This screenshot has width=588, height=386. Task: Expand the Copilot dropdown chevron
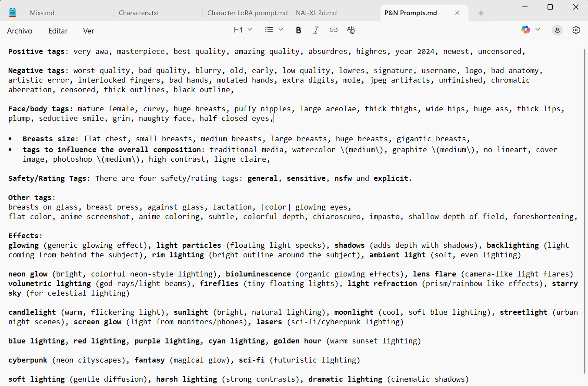click(538, 30)
